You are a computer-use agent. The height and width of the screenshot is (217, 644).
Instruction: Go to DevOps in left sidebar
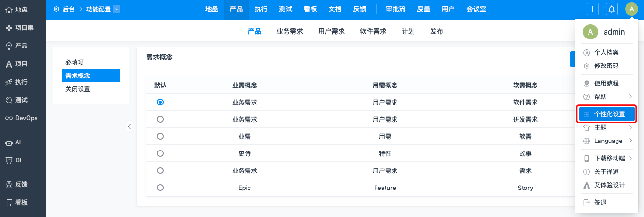point(20,118)
